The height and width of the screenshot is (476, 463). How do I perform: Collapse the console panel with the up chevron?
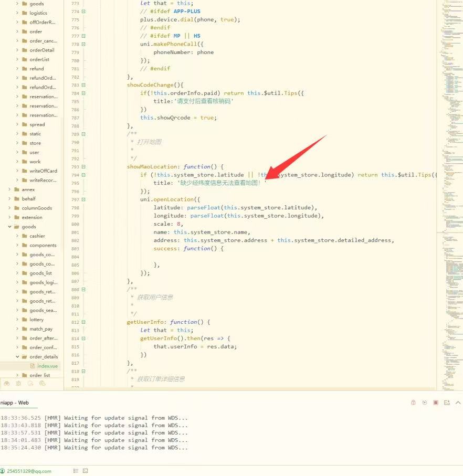point(458,403)
